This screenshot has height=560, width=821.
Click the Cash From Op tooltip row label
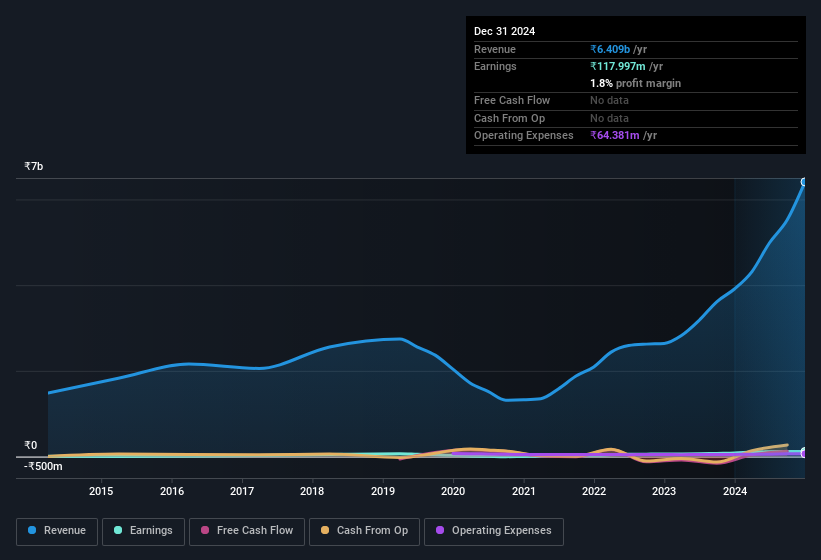pyautogui.click(x=509, y=118)
